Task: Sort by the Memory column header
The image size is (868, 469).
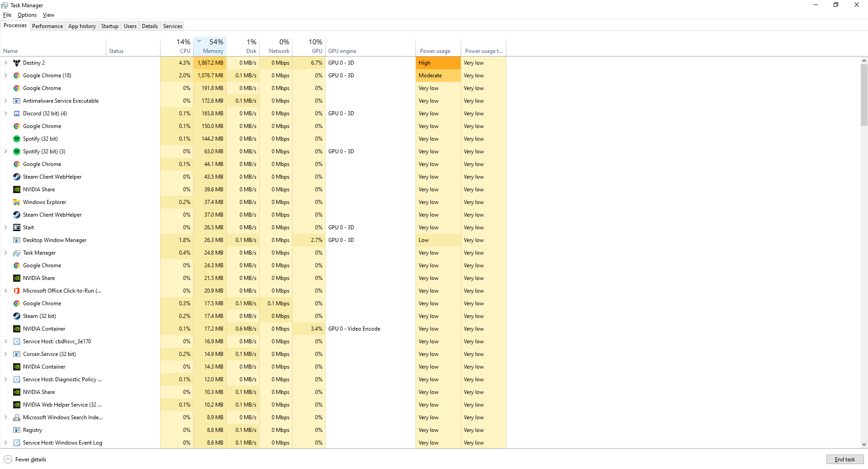Action: pyautogui.click(x=210, y=47)
